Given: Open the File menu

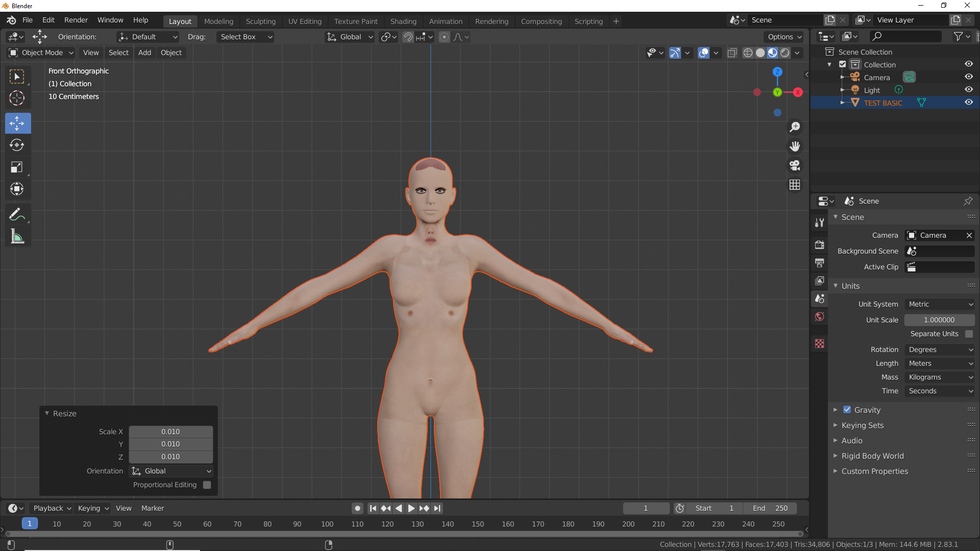Looking at the screenshot, I should pyautogui.click(x=28, y=20).
